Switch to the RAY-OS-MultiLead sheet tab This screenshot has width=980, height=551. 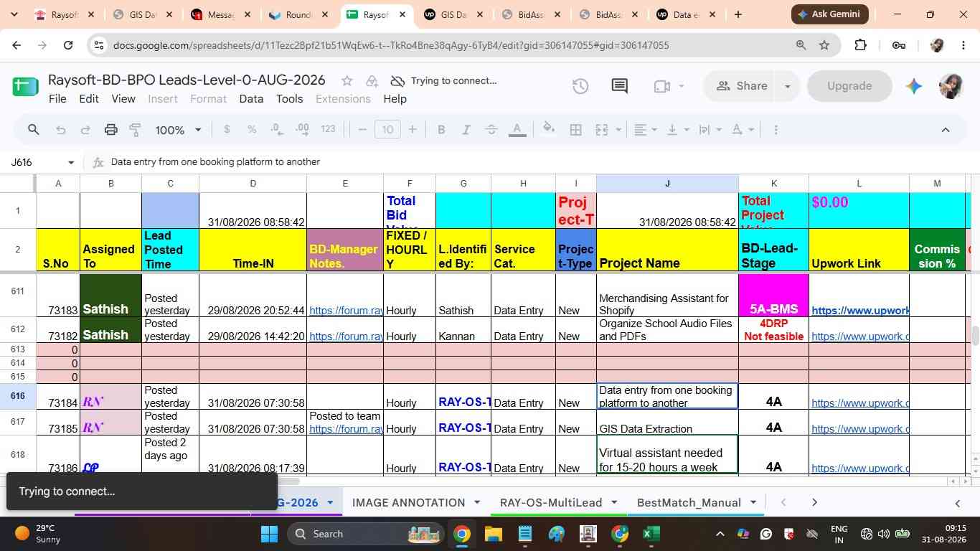point(551,502)
